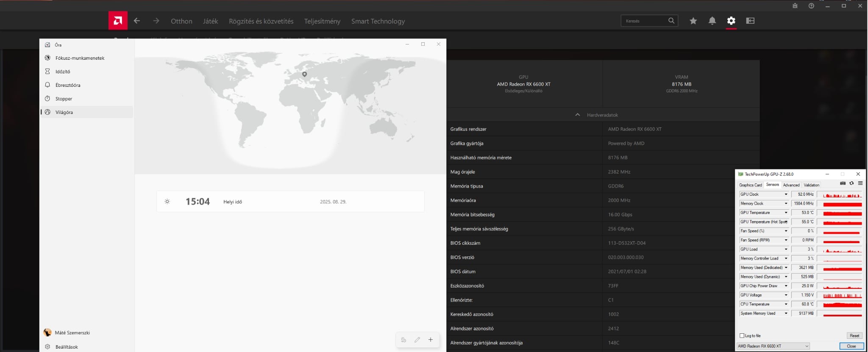Select Világóra in the Clock sidebar

86,112
